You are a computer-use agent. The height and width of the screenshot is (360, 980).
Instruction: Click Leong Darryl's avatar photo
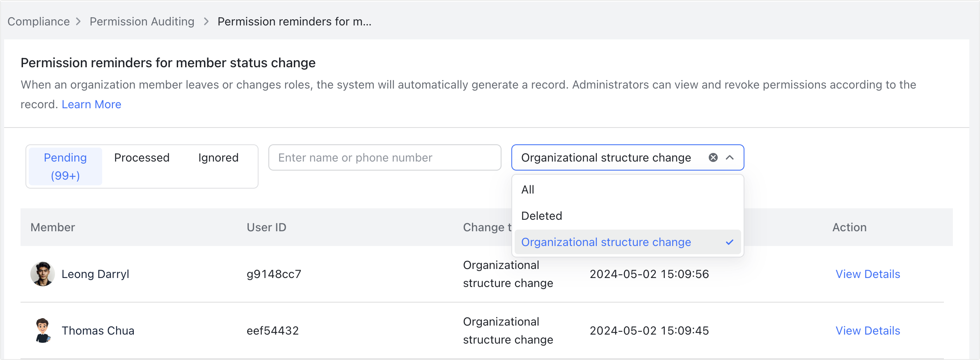click(x=42, y=274)
